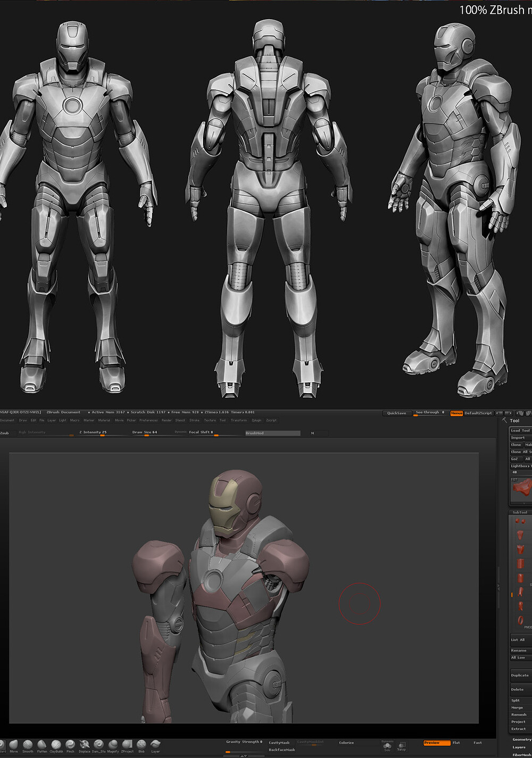
Task: Switch render mode to Fast
Action: click(478, 743)
